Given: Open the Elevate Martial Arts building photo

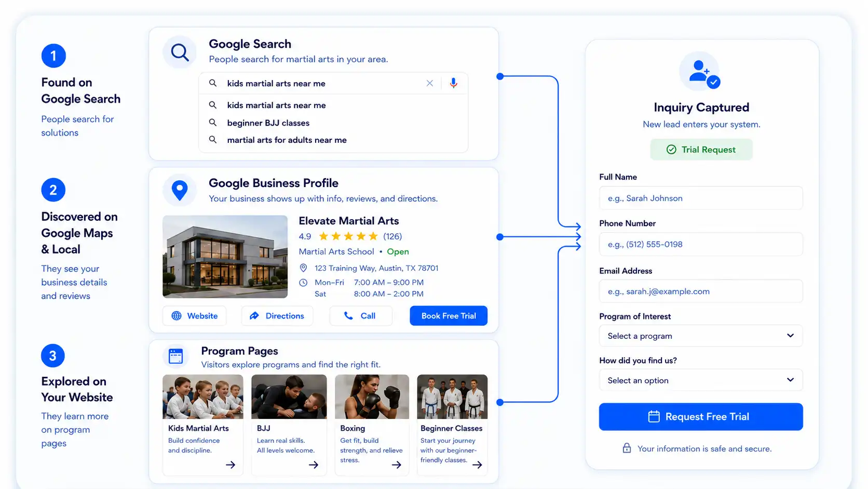Looking at the screenshot, I should [225, 257].
